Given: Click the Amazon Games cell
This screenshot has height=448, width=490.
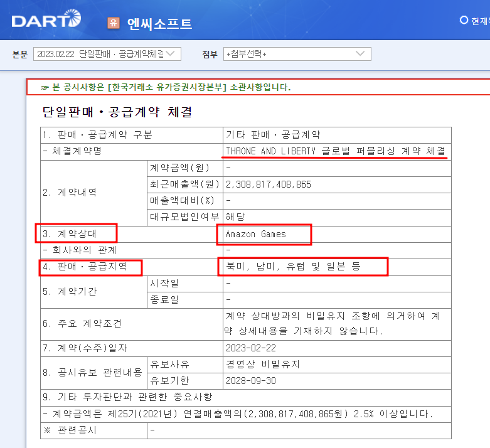Looking at the screenshot, I should (x=337, y=234).
